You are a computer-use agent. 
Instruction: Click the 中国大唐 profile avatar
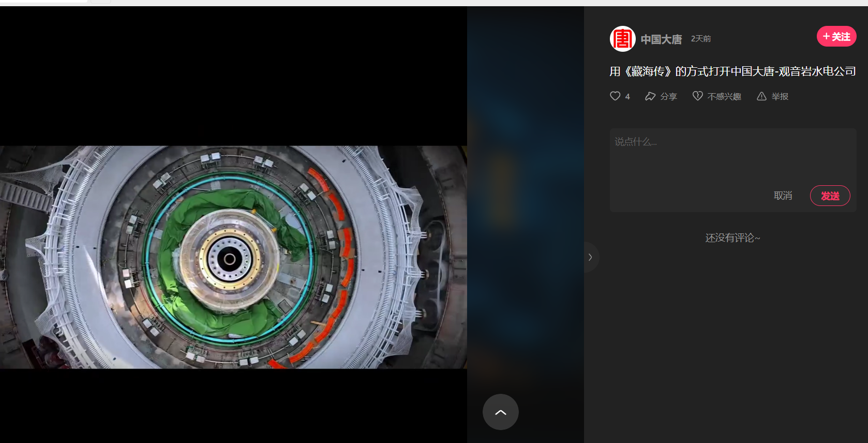point(623,39)
